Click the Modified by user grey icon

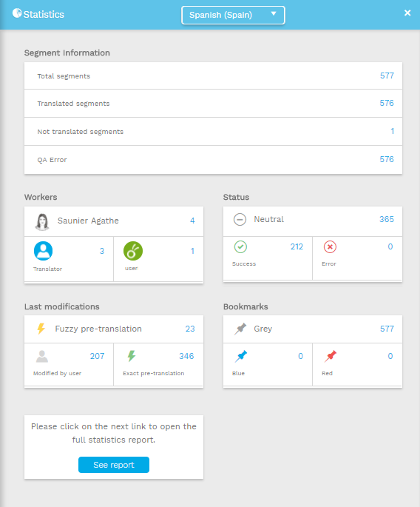(42, 356)
